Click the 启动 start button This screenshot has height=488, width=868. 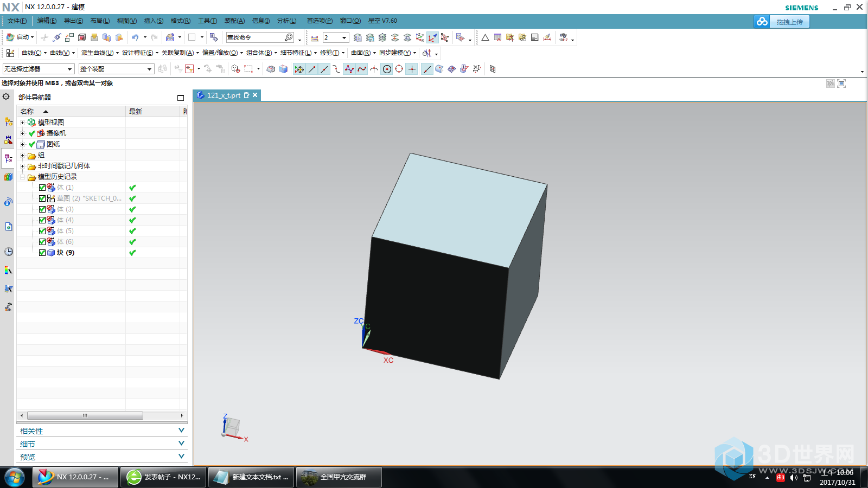20,37
